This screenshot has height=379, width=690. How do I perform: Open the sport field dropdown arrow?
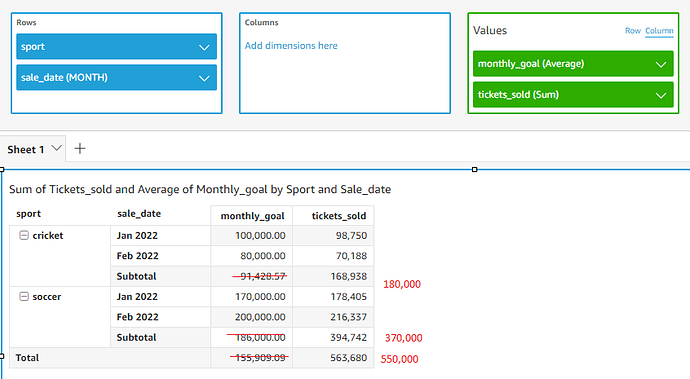pos(204,47)
